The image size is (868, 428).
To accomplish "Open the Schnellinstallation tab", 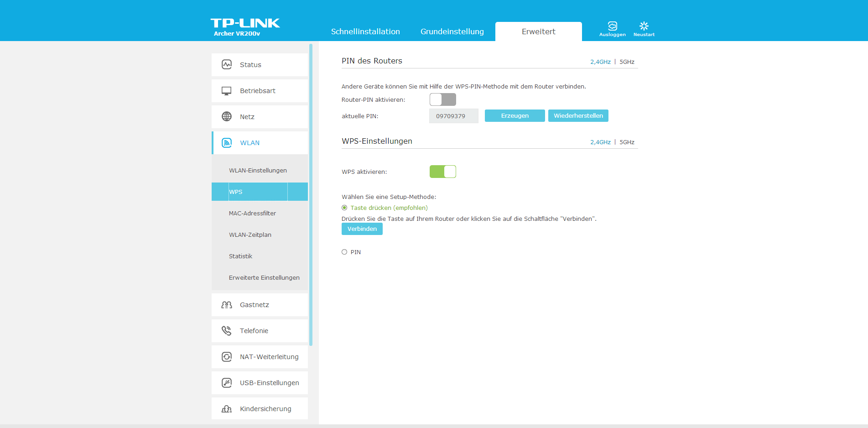I will (365, 31).
